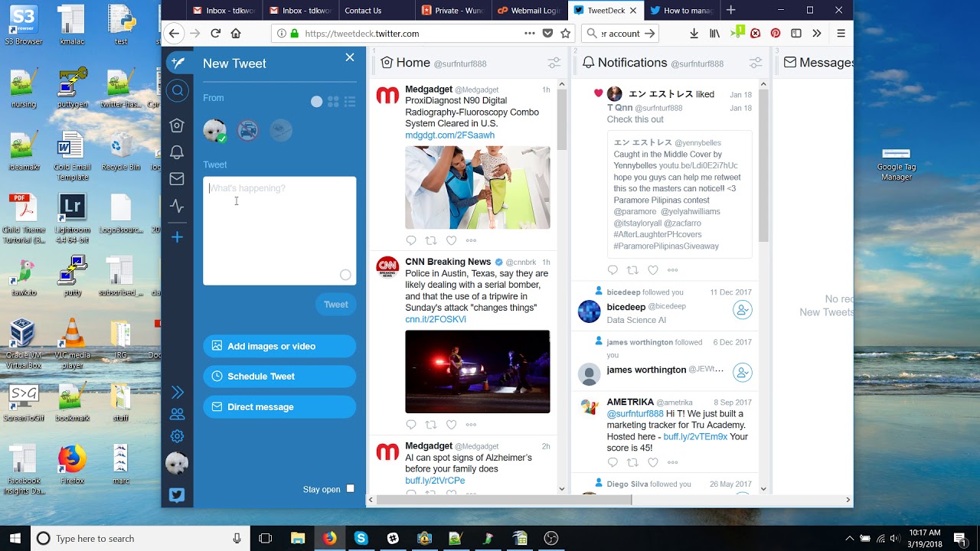Close the New Tweet panel
Image resolution: width=980 pixels, height=551 pixels.
pos(350,57)
